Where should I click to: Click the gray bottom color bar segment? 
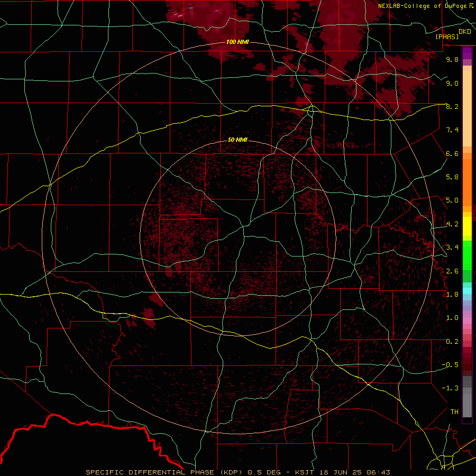coord(467,404)
